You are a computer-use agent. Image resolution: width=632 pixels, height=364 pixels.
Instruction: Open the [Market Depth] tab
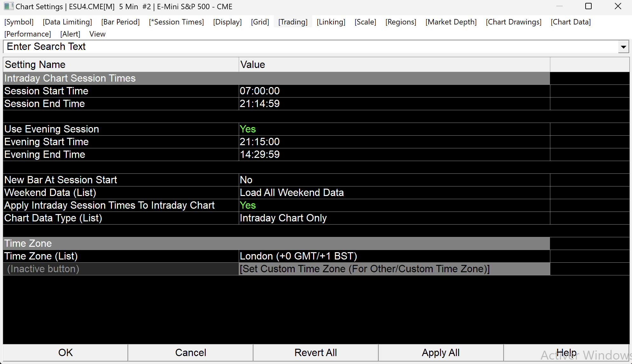[451, 22]
